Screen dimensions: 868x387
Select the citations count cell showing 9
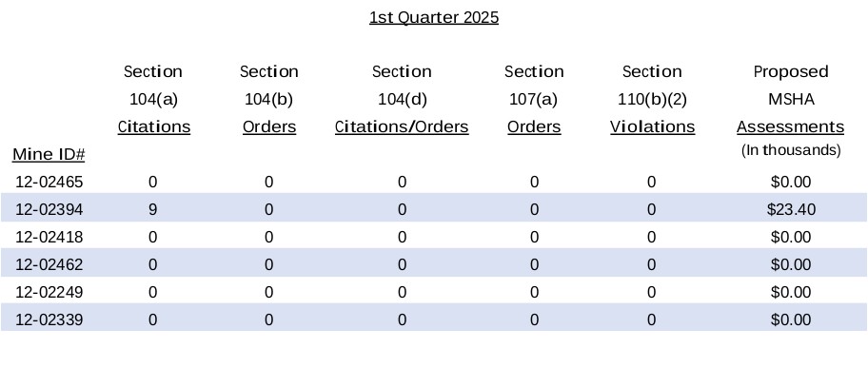pos(152,209)
